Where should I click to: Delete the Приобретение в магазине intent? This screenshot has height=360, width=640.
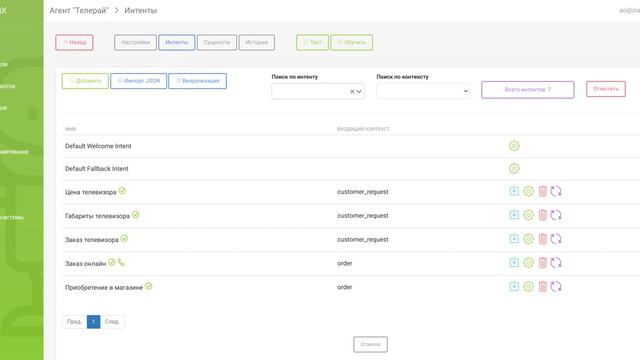(x=542, y=287)
